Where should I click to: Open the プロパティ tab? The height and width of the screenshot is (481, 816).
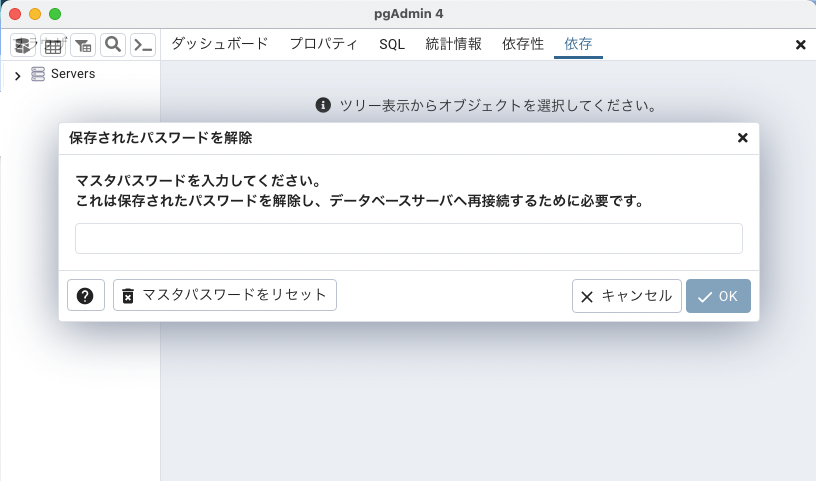coord(324,44)
